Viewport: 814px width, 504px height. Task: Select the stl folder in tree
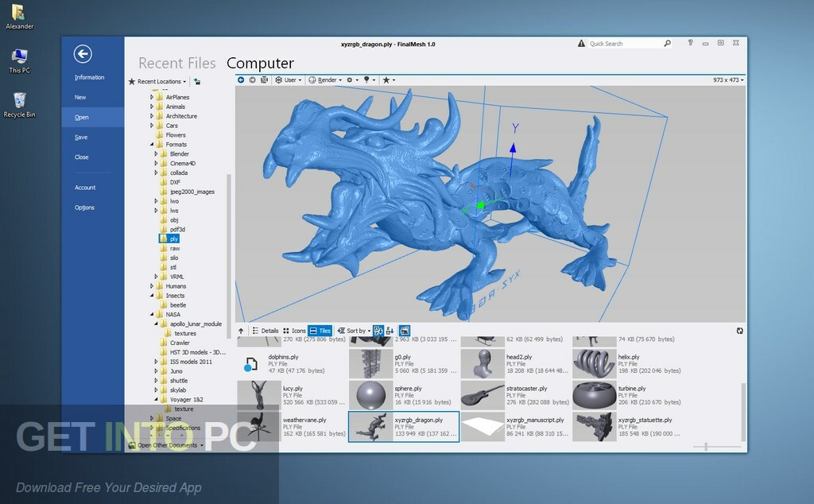(169, 267)
